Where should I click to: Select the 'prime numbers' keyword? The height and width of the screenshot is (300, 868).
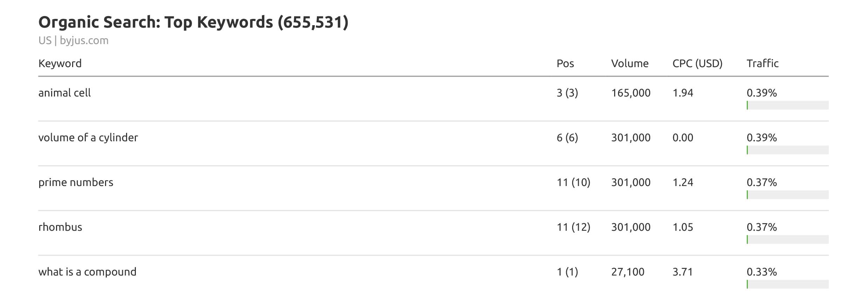click(76, 183)
